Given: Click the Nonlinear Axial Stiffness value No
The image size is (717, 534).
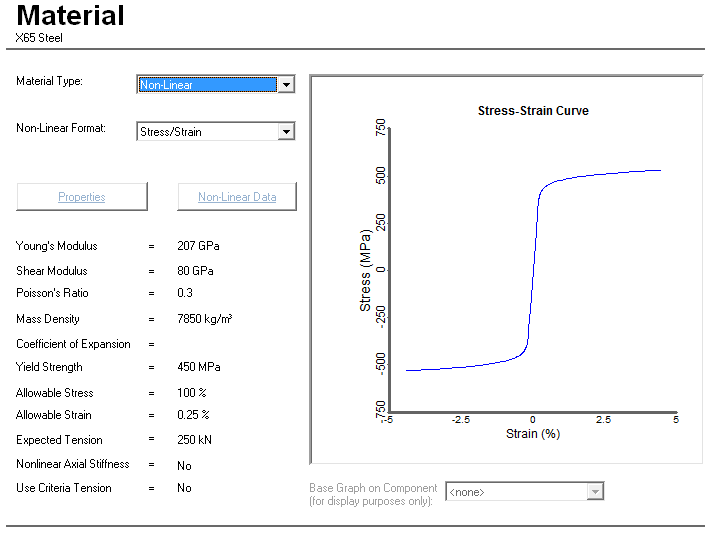Looking at the screenshot, I should pyautogui.click(x=184, y=465).
